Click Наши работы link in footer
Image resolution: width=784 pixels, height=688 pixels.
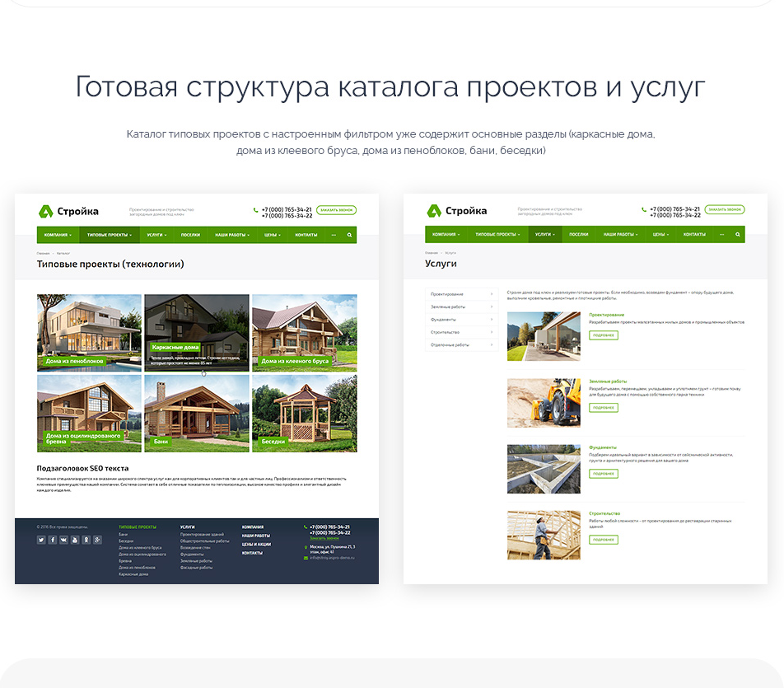(256, 536)
